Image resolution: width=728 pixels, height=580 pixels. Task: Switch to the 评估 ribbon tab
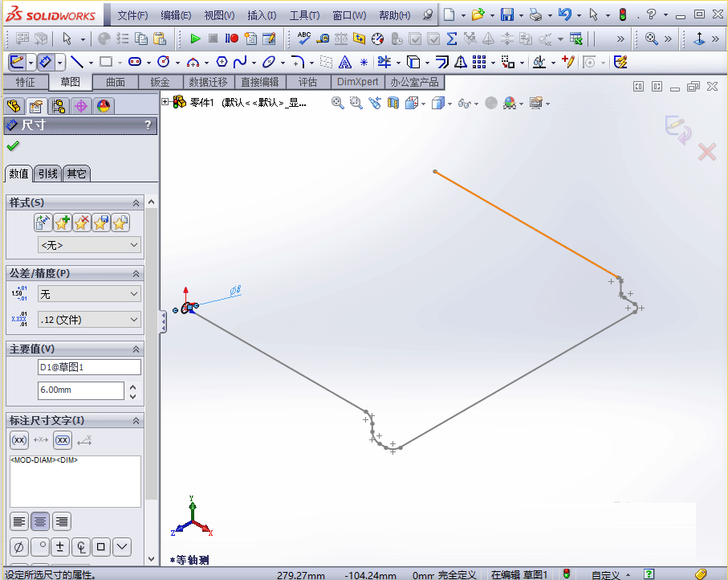pyautogui.click(x=307, y=81)
